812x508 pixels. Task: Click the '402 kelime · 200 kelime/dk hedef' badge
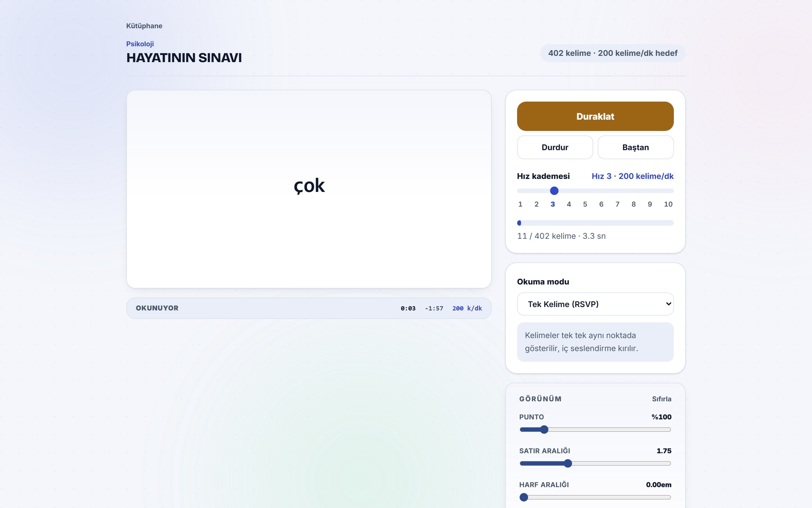pyautogui.click(x=613, y=53)
